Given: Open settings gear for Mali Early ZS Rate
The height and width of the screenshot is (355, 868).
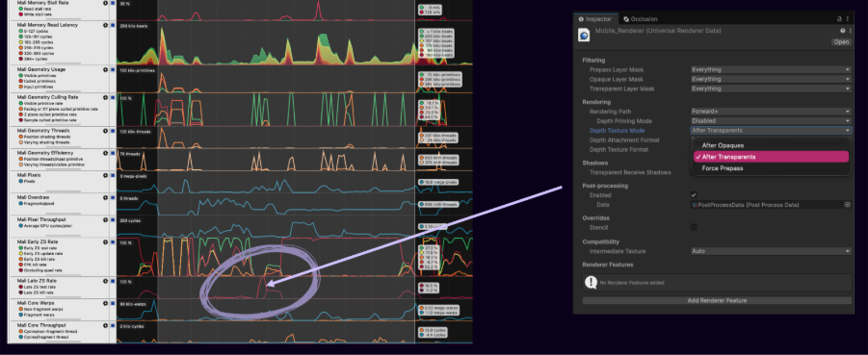Looking at the screenshot, I should coord(106,241).
